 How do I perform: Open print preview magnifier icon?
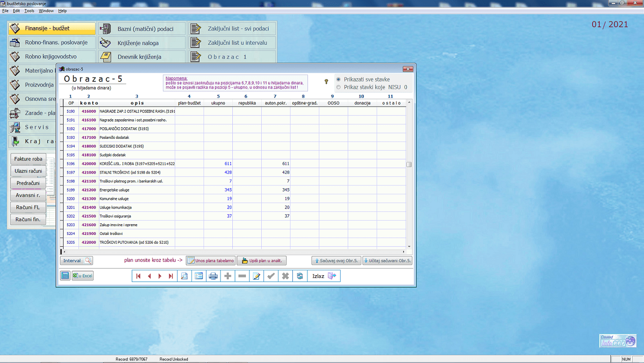pos(184,276)
